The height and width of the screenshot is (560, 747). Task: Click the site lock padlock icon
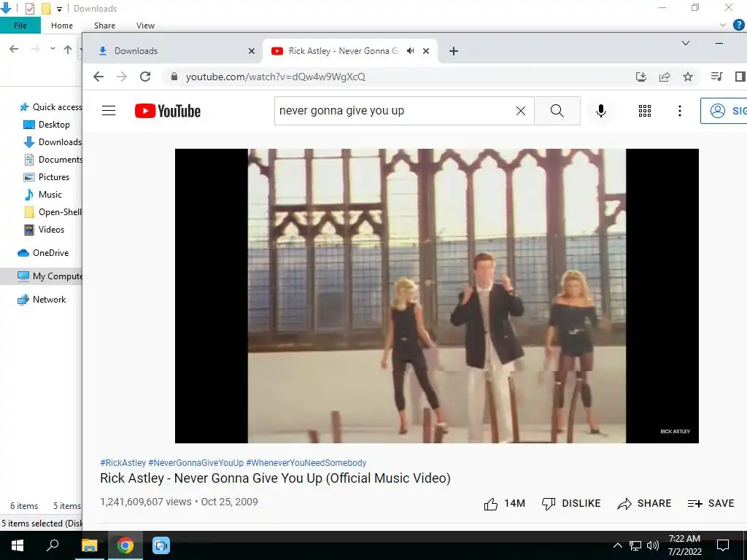point(174,77)
